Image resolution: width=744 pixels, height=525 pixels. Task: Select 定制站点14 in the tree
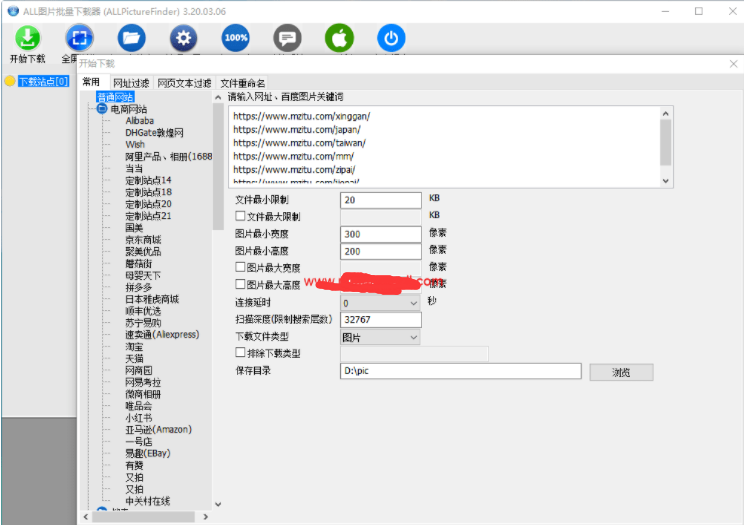coord(148,180)
